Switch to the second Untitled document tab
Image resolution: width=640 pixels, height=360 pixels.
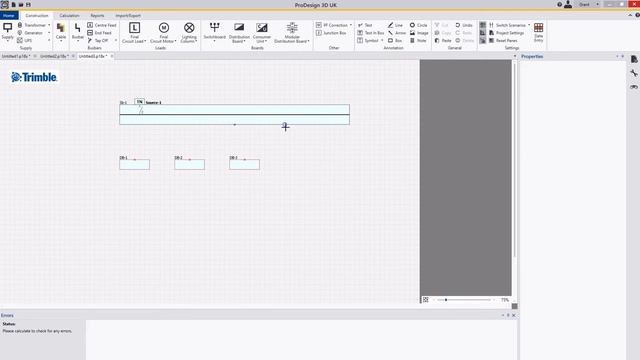pos(53,56)
